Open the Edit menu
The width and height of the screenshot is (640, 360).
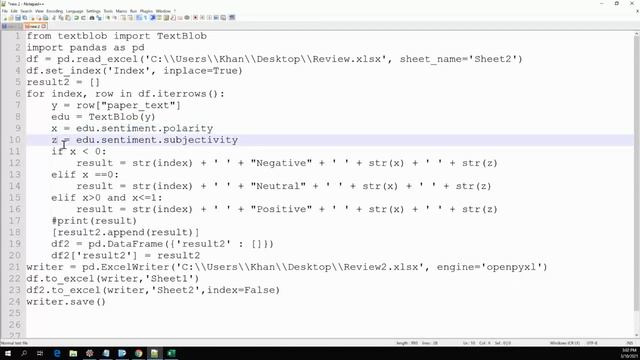(x=14, y=11)
